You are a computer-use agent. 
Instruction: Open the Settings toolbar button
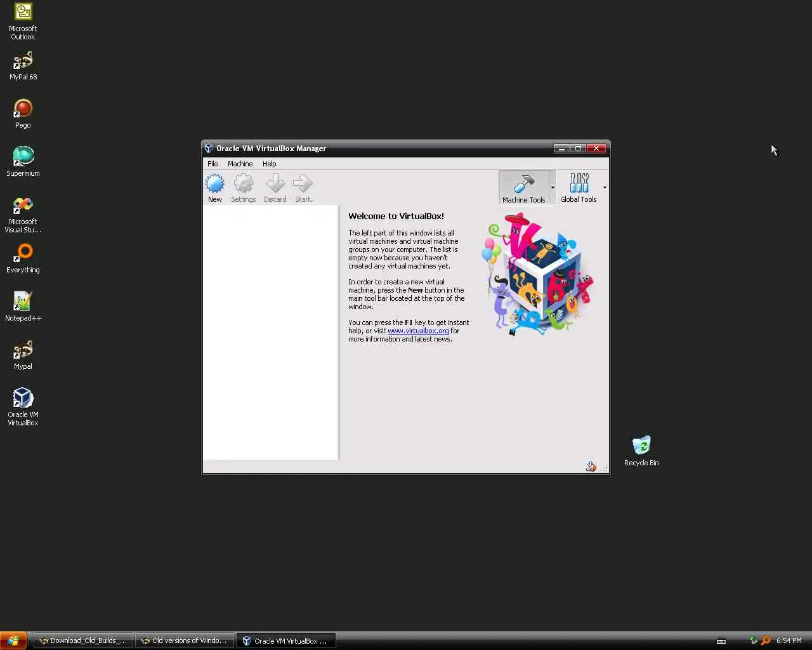click(244, 189)
